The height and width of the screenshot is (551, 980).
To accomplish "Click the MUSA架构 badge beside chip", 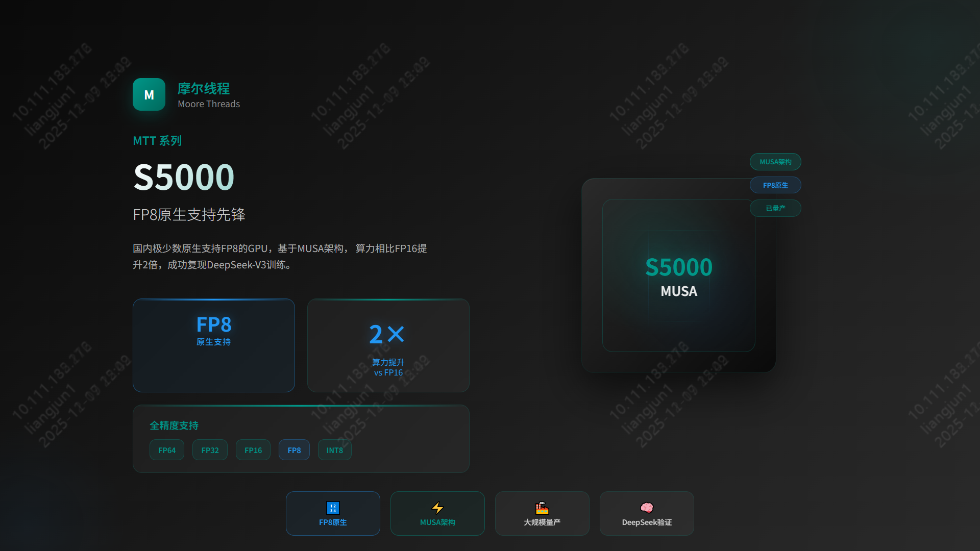I will pos(775,162).
